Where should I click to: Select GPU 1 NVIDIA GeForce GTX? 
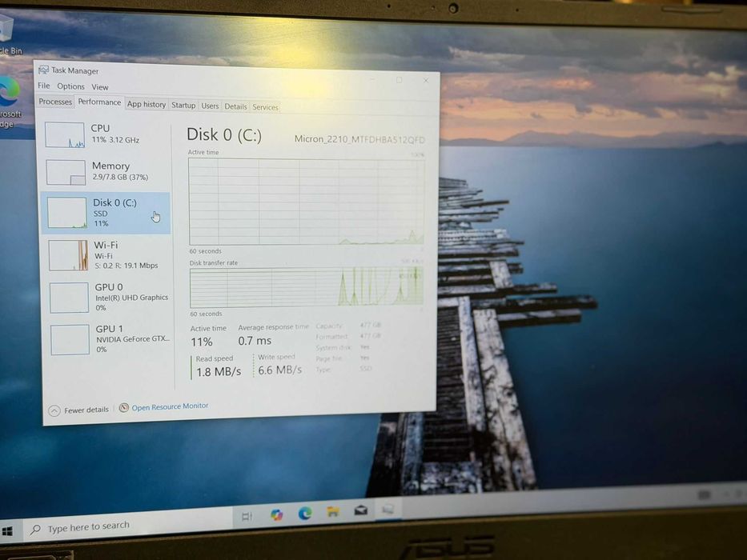pyautogui.click(x=110, y=338)
